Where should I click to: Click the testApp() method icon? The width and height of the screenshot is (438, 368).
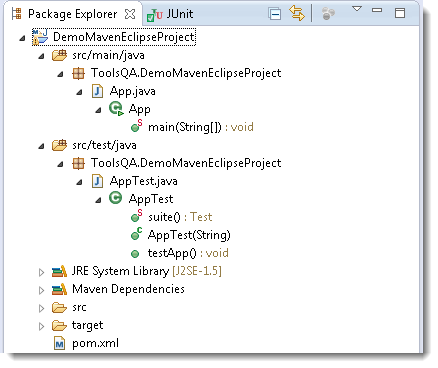(x=135, y=254)
